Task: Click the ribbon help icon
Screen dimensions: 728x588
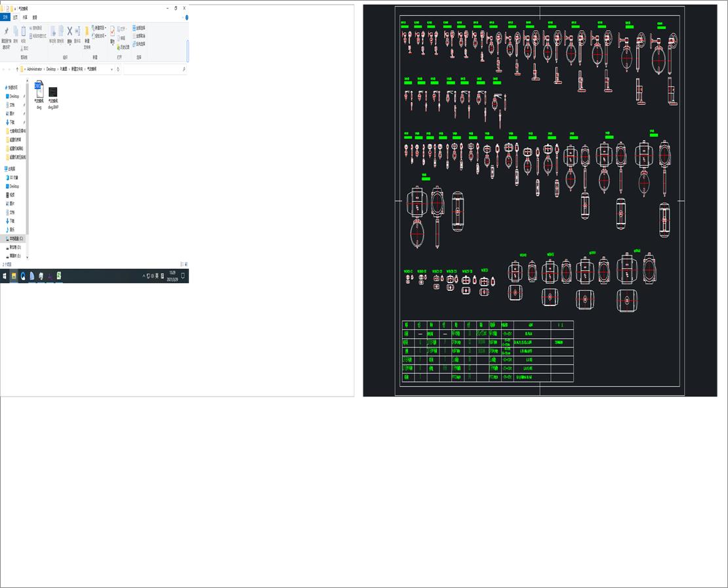Action: [187, 17]
